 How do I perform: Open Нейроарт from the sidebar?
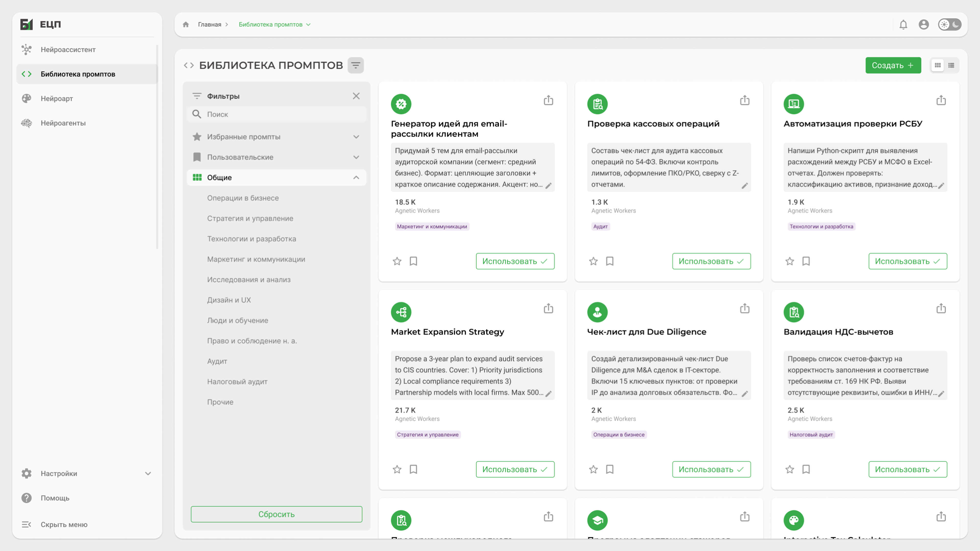click(57, 99)
